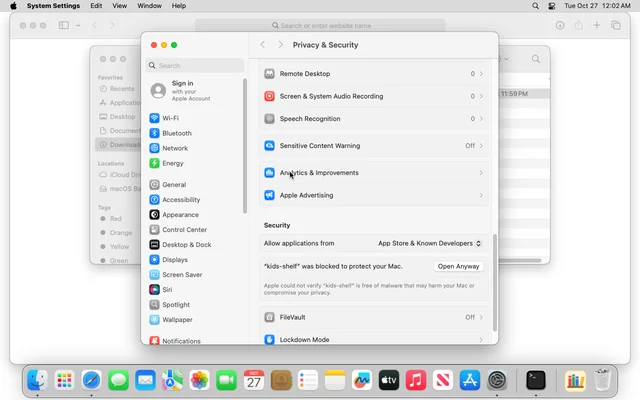
Task: Open Terminal from the Dock
Action: click(x=536, y=380)
